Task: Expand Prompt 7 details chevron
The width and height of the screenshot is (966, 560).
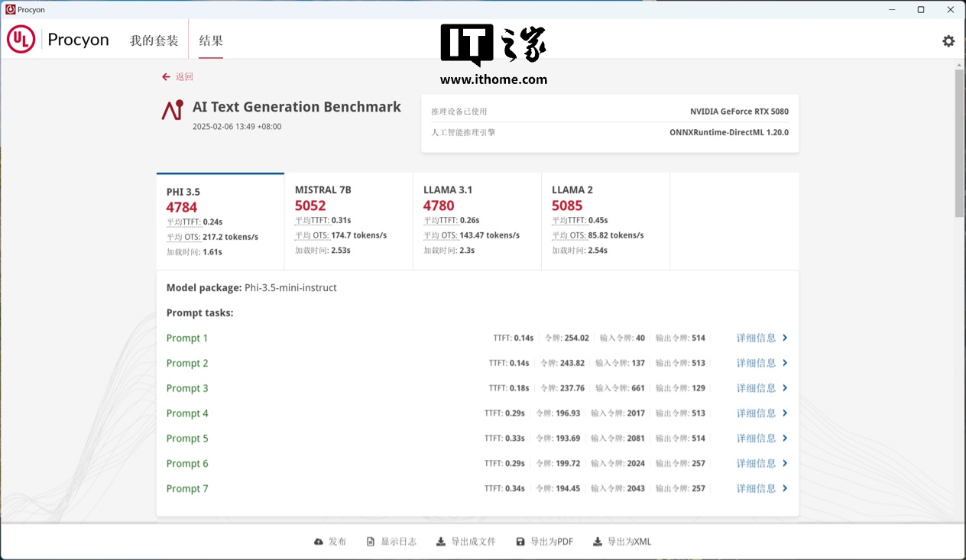Action: (x=785, y=489)
